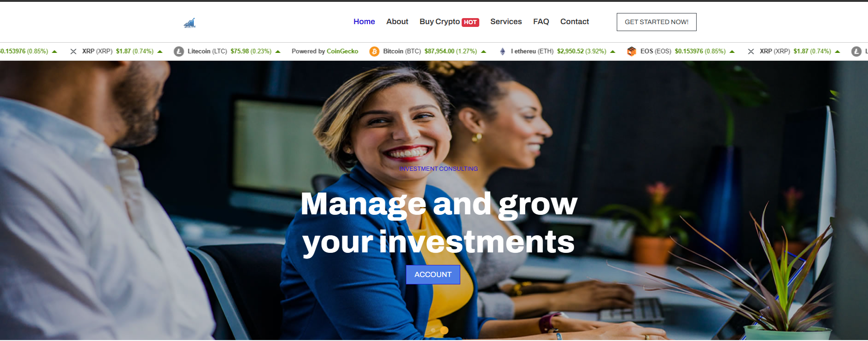Go to the Services menu item

click(x=506, y=22)
